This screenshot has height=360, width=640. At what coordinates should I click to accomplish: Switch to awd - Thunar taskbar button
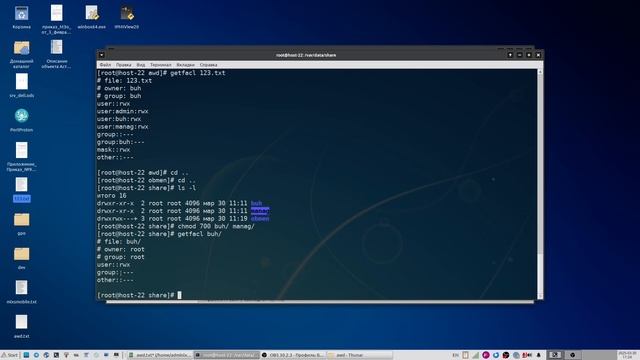(359, 355)
